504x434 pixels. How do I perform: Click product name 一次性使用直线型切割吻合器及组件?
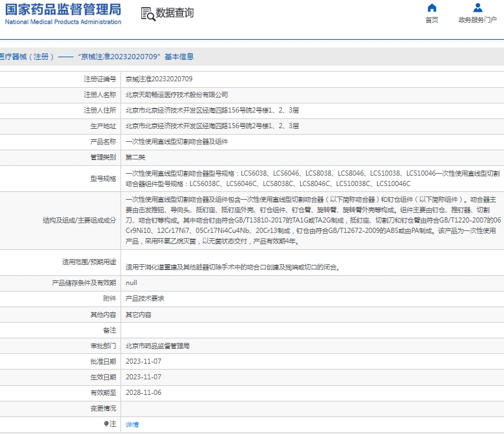pos(176,142)
